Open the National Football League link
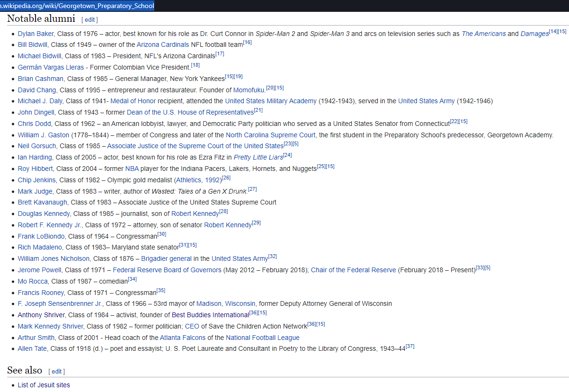This screenshot has width=569, height=392. pyautogui.click(x=263, y=338)
